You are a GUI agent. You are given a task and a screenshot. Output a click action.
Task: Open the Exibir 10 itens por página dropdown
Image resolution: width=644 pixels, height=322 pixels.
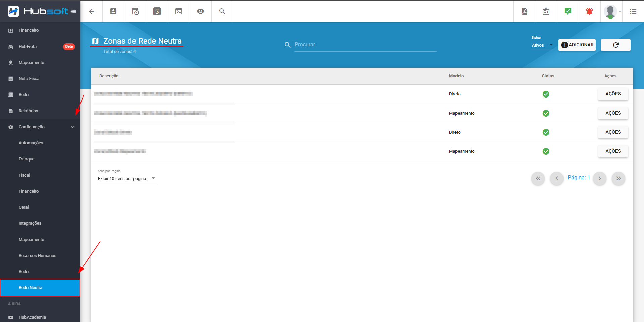[127, 179]
